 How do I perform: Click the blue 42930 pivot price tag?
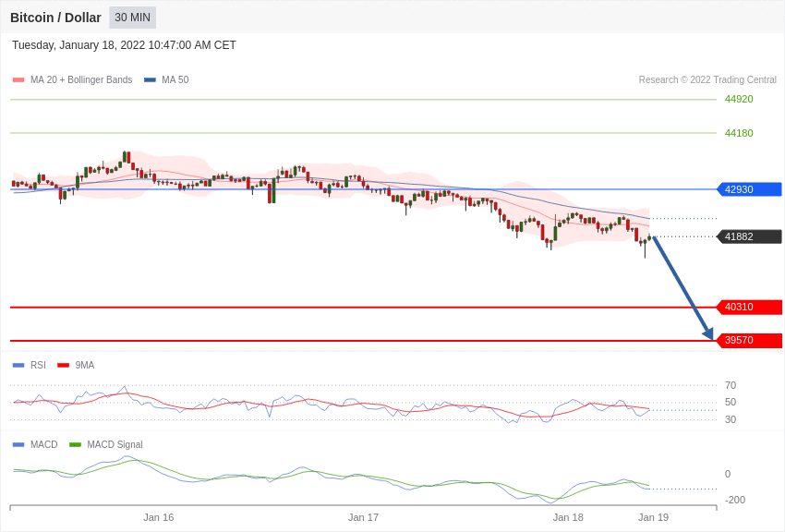pyautogui.click(x=750, y=189)
